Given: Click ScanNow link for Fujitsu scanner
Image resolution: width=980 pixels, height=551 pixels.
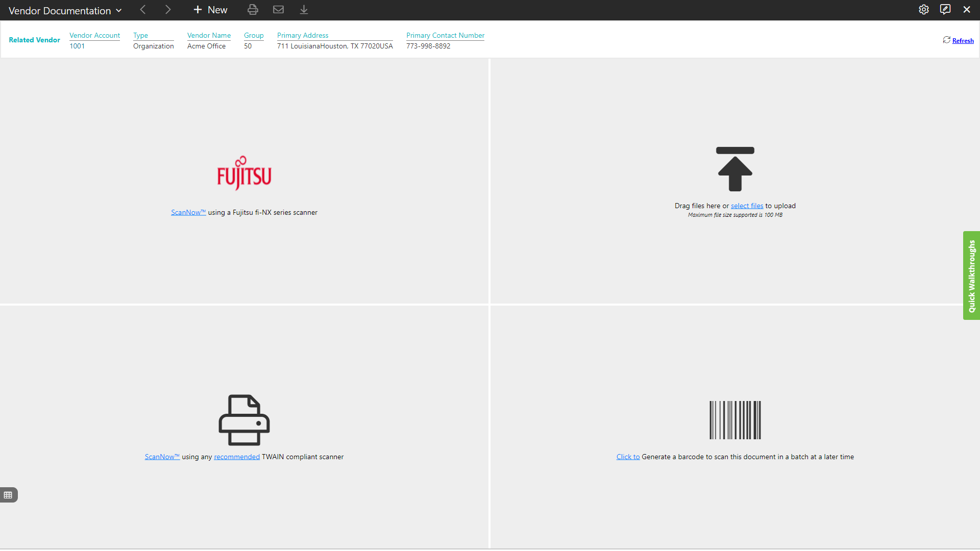Looking at the screenshot, I should 188,212.
